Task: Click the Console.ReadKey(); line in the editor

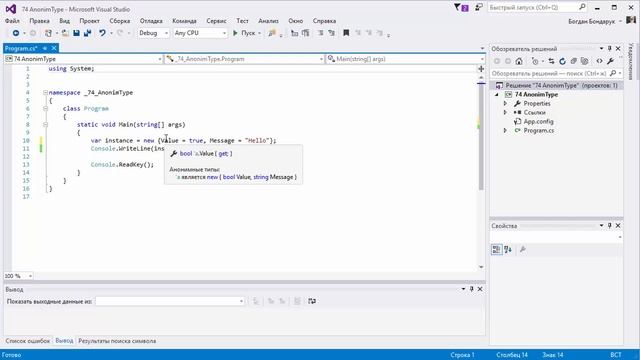Action: [x=122, y=165]
